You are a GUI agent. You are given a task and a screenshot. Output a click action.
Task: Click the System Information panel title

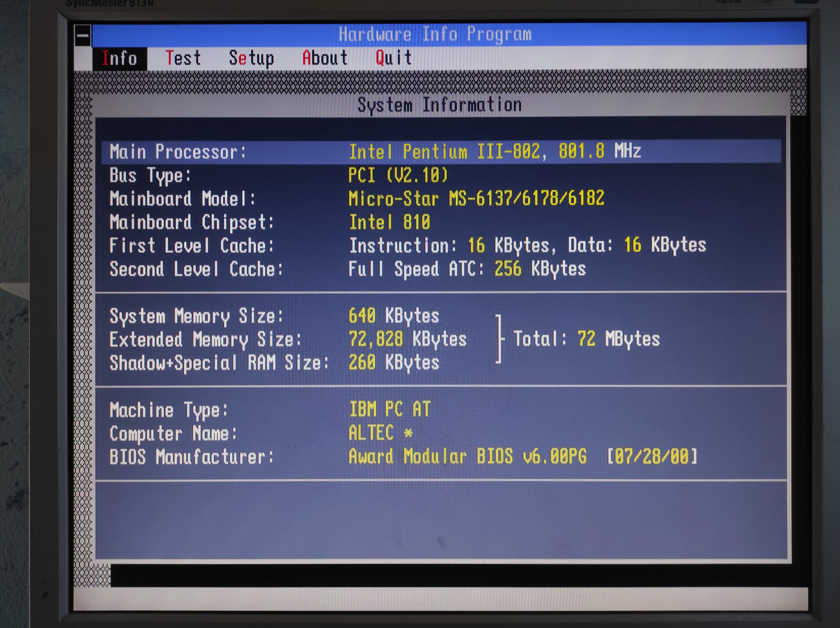pos(439,105)
